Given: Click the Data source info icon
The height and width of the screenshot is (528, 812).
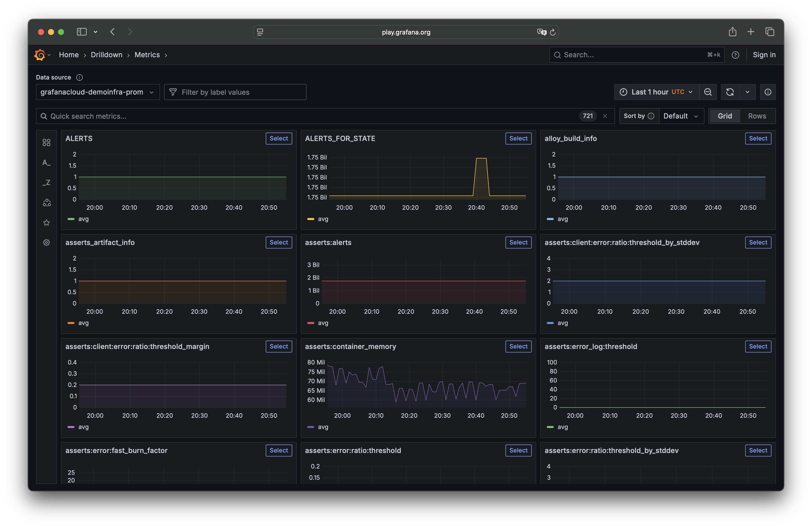Looking at the screenshot, I should pos(79,77).
